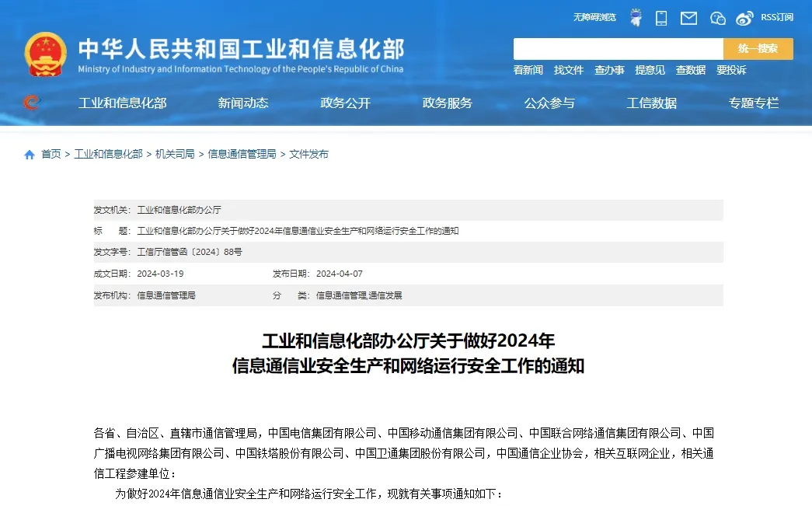Open the Weibo icon

pos(744,18)
